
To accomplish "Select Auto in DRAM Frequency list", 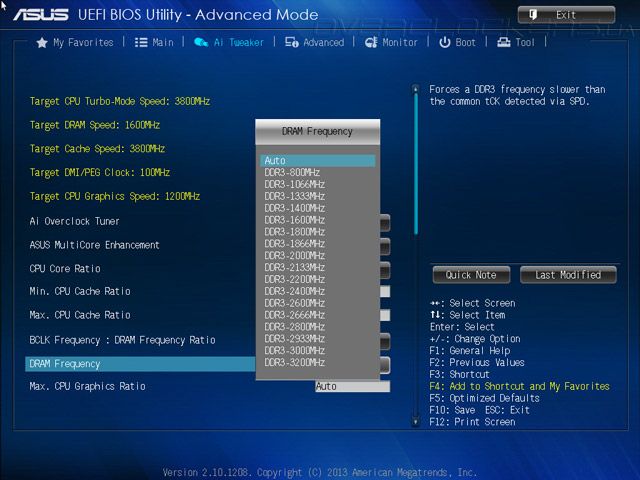I will pyautogui.click(x=317, y=161).
